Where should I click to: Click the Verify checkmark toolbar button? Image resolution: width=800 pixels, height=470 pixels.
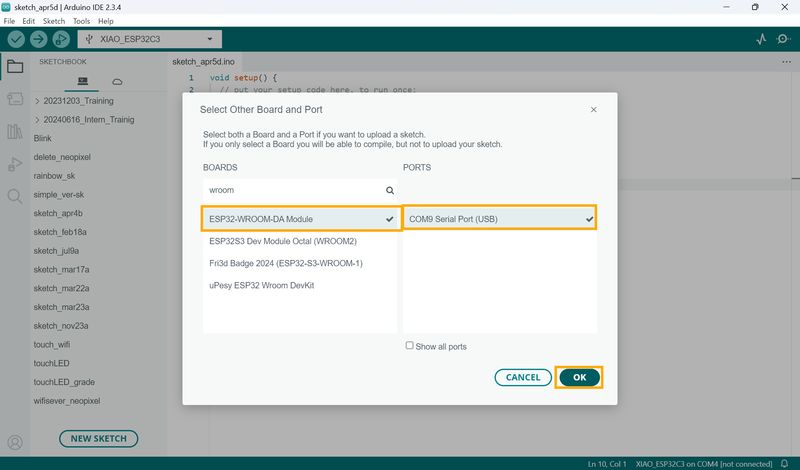click(16, 39)
